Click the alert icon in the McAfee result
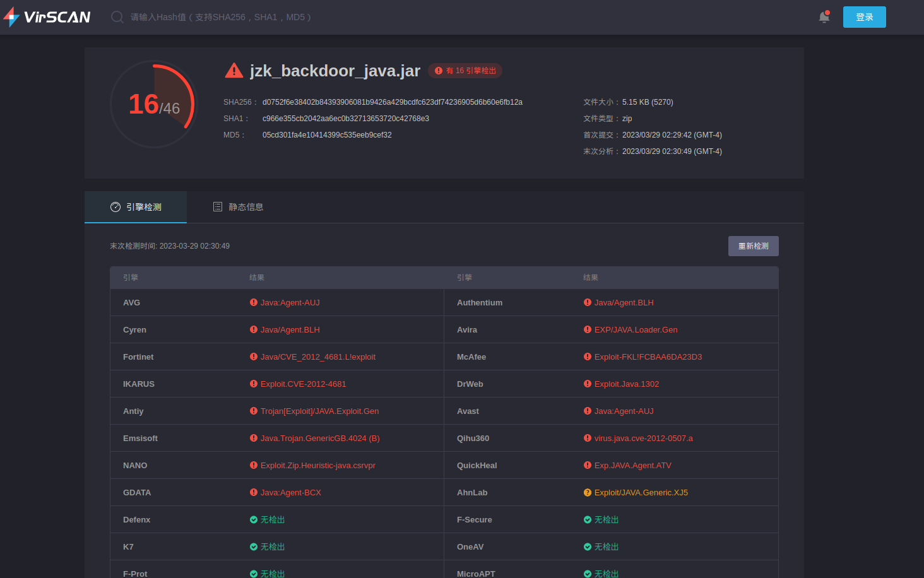 pyautogui.click(x=588, y=357)
